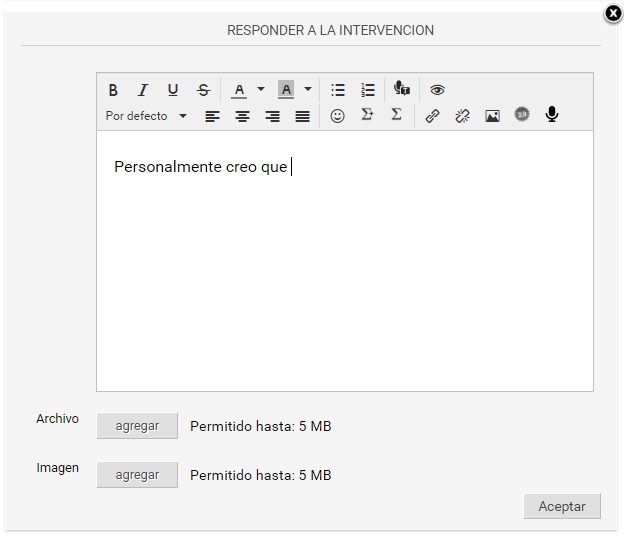
Task: Click the eye preview icon
Action: click(x=437, y=90)
